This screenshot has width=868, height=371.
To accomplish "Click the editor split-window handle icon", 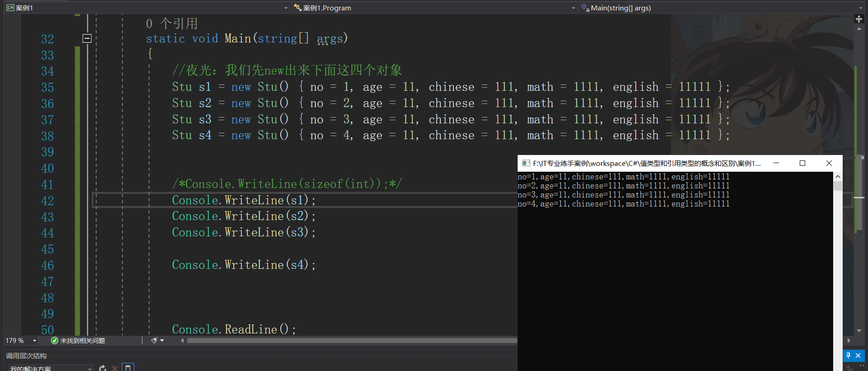I will (859, 19).
